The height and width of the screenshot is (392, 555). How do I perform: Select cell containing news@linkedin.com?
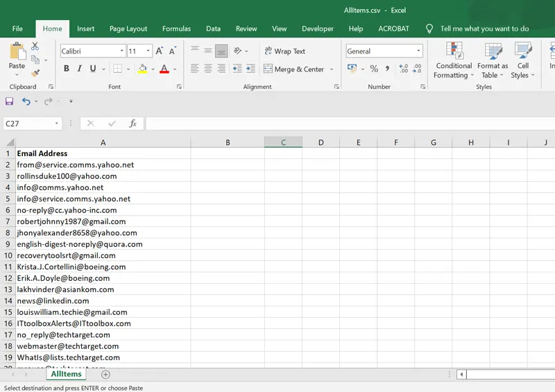[x=103, y=300]
